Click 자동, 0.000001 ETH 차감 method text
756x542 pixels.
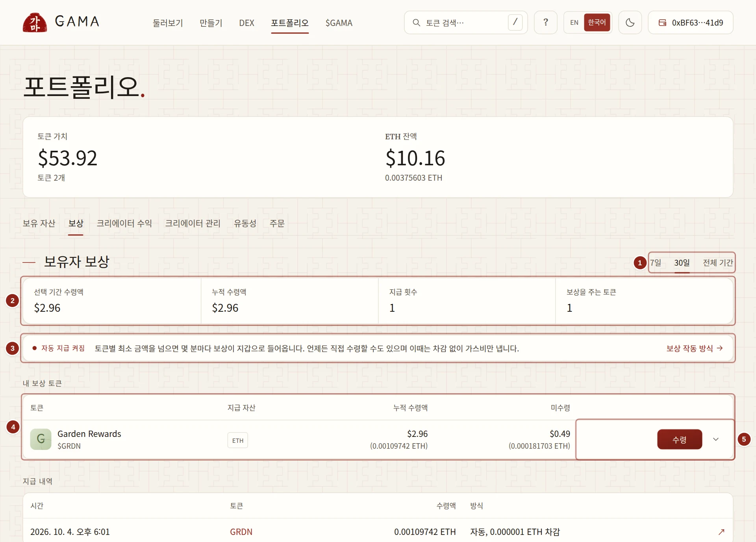pyautogui.click(x=515, y=532)
